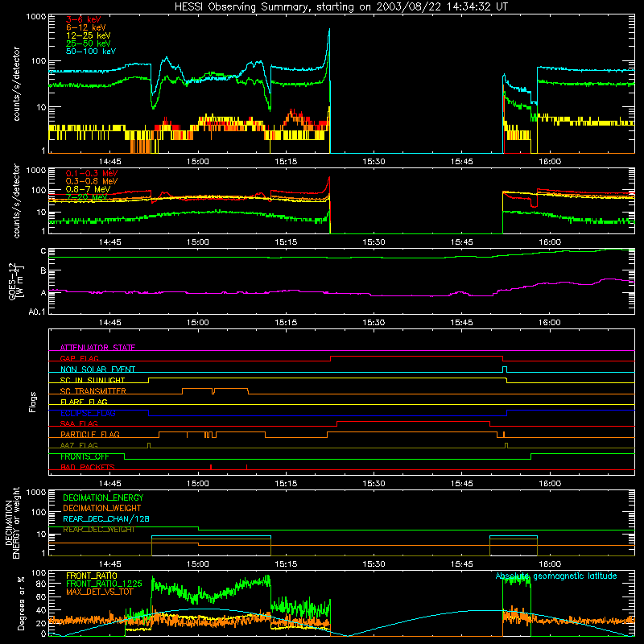The width and height of the screenshot is (644, 644).
Task: Click the 'AAZ_FLAG' label
Action: pos(79,445)
